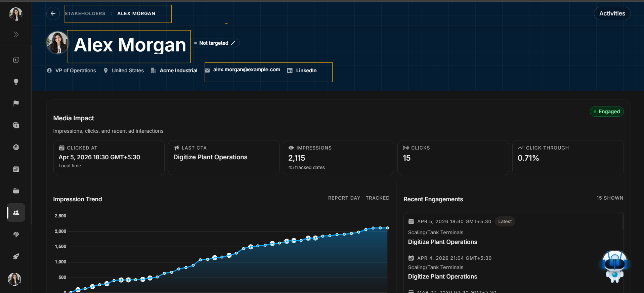Open the handshake sidebar icon

coord(16,235)
